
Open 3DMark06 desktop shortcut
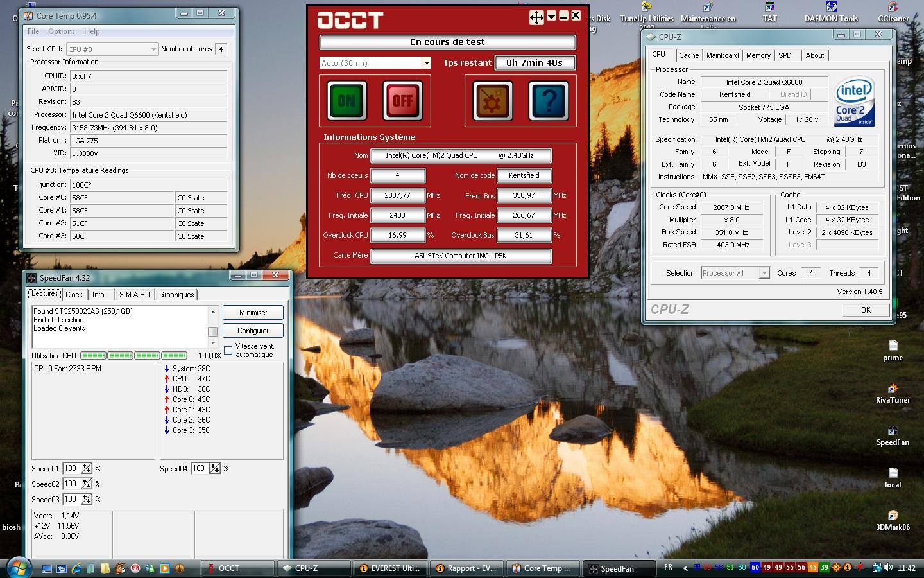pyautogui.click(x=893, y=520)
